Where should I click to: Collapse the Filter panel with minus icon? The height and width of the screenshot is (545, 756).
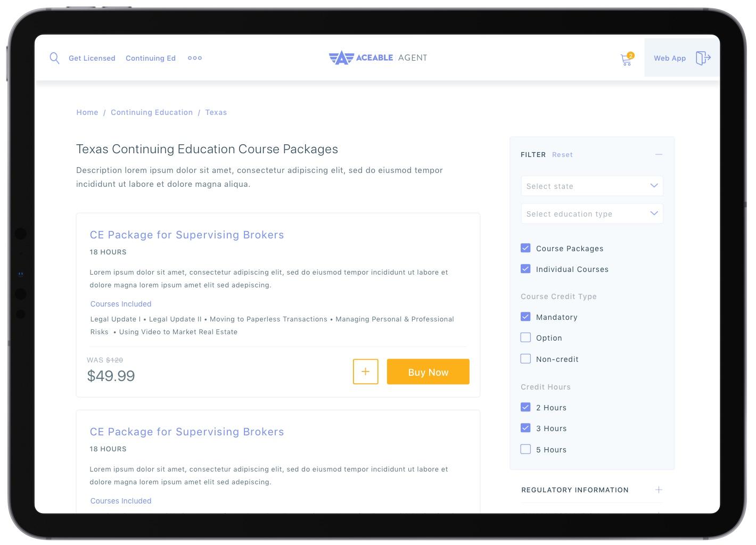pyautogui.click(x=659, y=154)
